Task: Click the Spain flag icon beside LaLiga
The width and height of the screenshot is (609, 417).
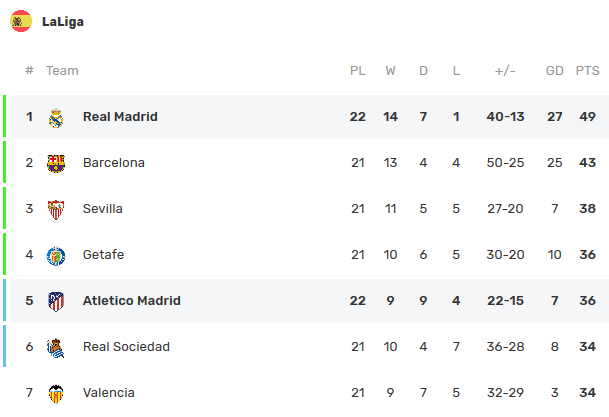Action: point(21,21)
